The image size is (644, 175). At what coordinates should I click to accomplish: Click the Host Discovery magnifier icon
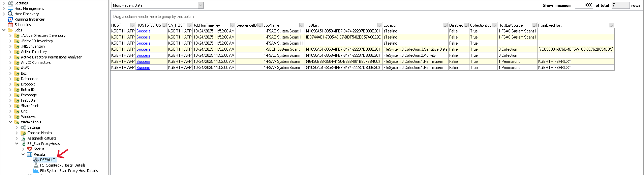coord(10,14)
